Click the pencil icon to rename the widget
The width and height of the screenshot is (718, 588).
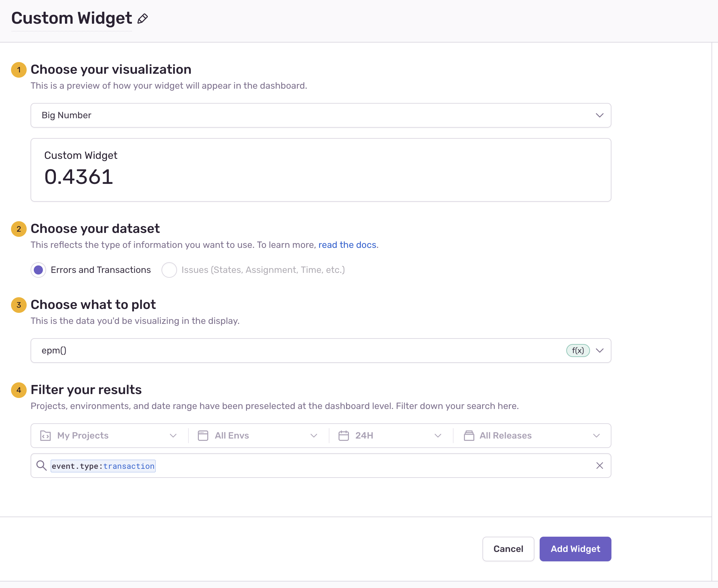point(142,19)
